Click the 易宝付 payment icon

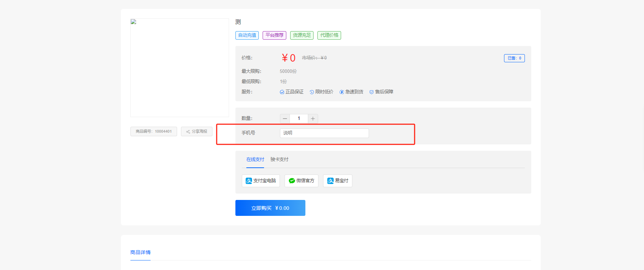[x=330, y=181]
